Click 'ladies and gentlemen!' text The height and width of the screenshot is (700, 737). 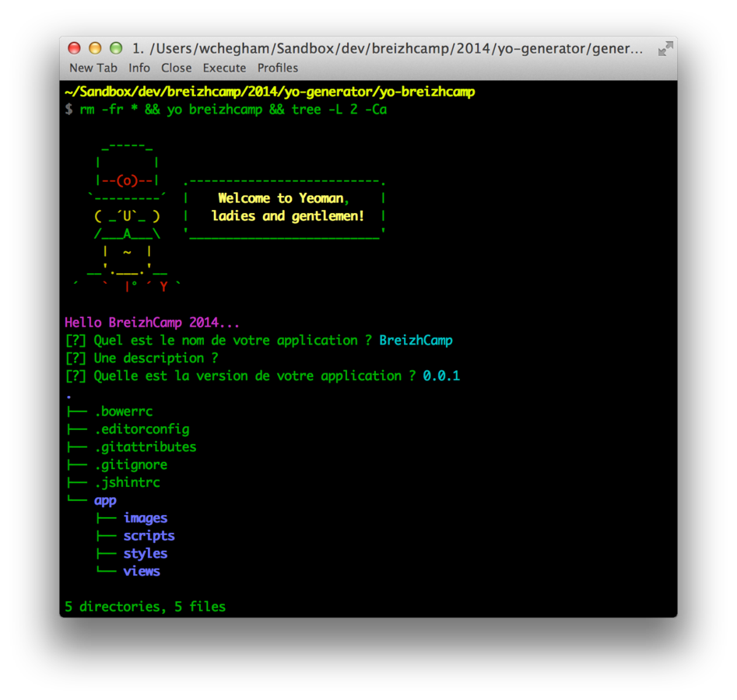[x=288, y=216]
